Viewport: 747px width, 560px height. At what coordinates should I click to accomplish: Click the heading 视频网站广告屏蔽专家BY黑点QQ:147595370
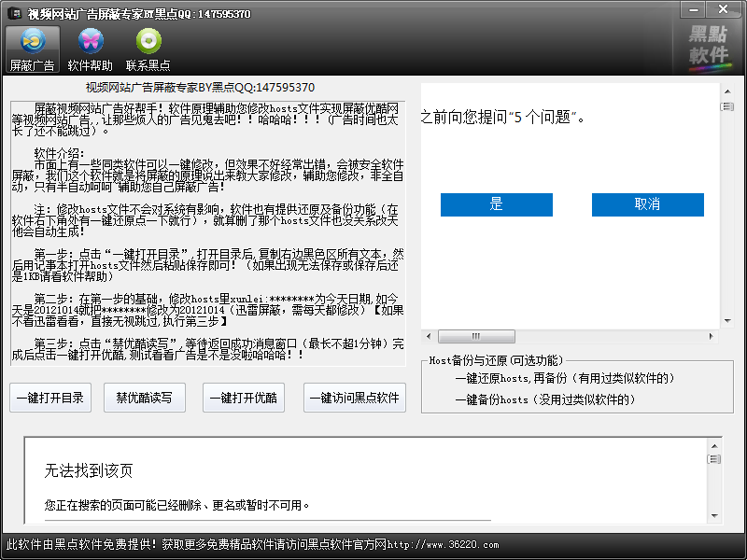[200, 88]
